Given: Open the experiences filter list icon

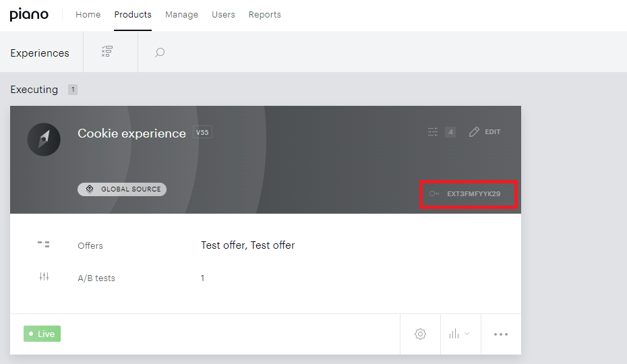Looking at the screenshot, I should tap(107, 52).
